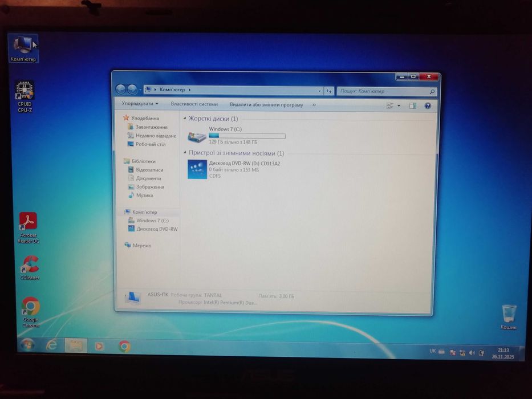Click the ASUS-ПК name in details pane
This screenshot has width=532, height=399.
pyautogui.click(x=158, y=294)
